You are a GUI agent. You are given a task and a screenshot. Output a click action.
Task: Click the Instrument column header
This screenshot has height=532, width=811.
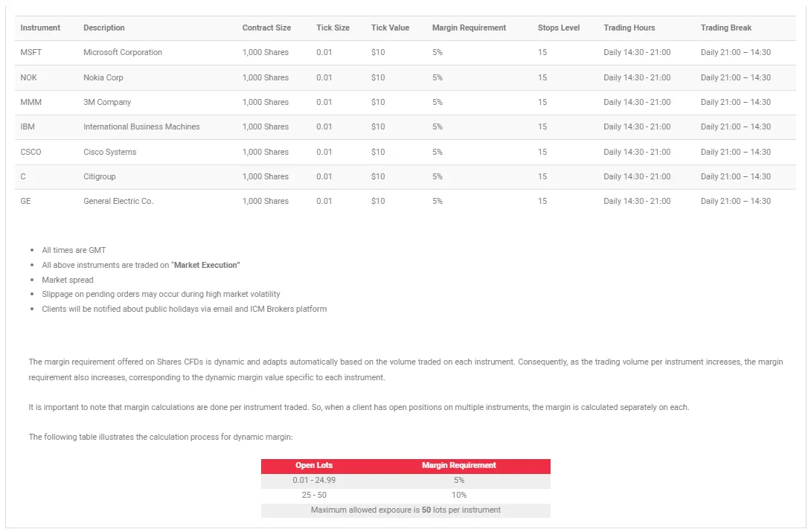coord(40,28)
